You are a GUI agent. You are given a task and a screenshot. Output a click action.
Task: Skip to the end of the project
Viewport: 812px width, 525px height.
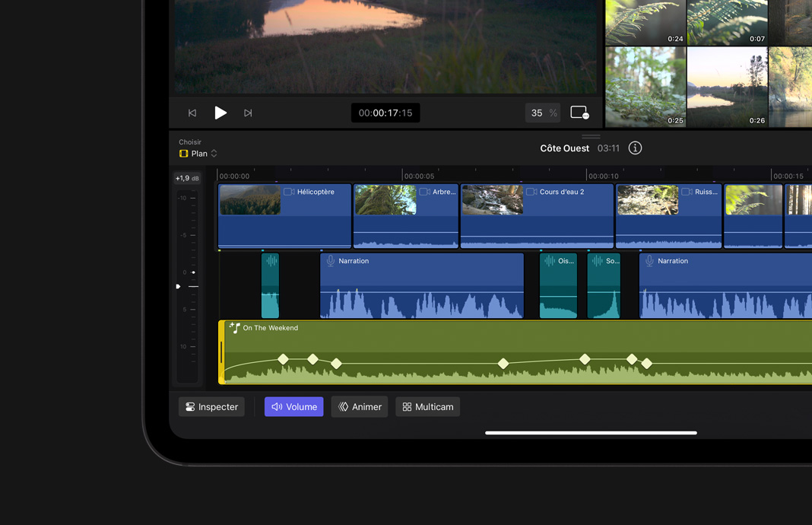click(248, 112)
